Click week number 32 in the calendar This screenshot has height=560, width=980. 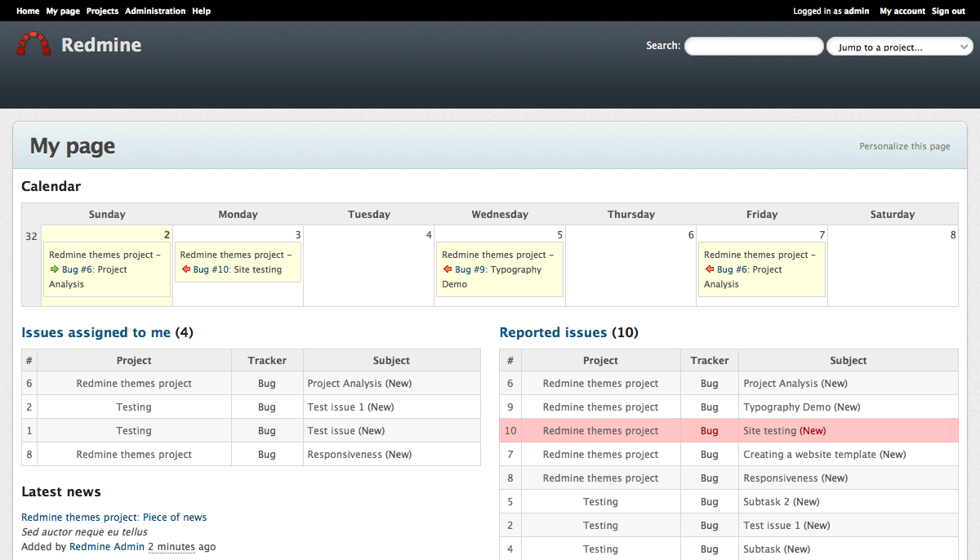tap(31, 236)
